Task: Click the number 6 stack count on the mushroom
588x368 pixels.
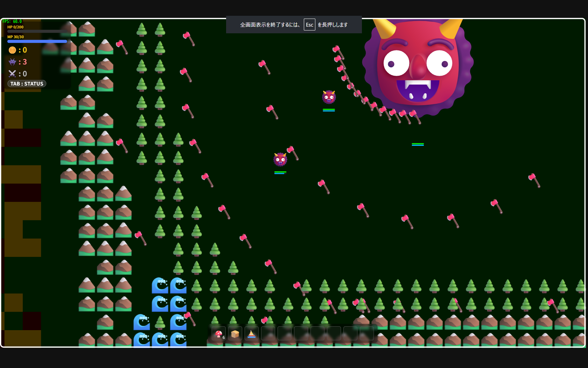Action: [x=224, y=338]
